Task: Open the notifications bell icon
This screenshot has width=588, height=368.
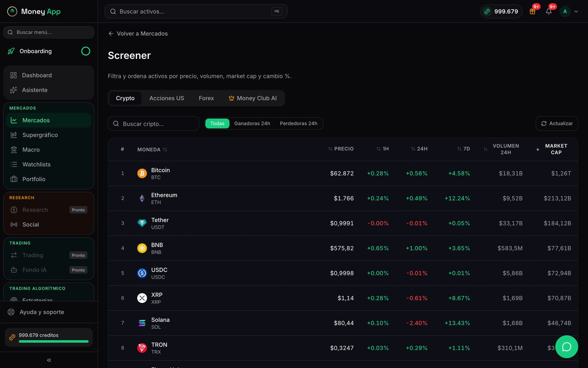Action: [549, 11]
